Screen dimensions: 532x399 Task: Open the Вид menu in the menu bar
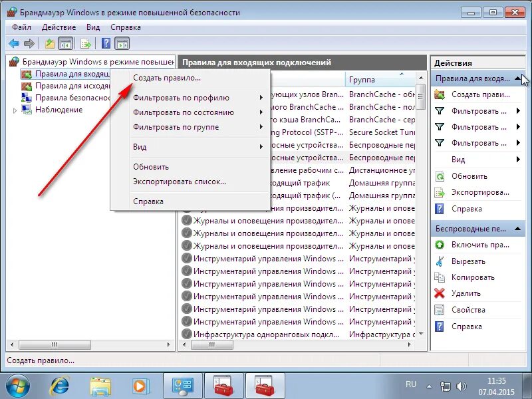pyautogui.click(x=93, y=27)
